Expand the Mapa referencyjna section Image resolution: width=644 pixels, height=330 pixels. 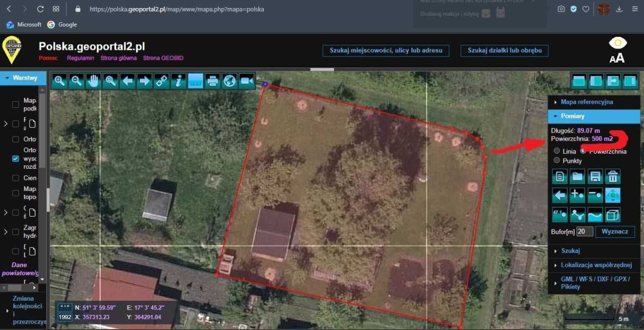coord(594,102)
